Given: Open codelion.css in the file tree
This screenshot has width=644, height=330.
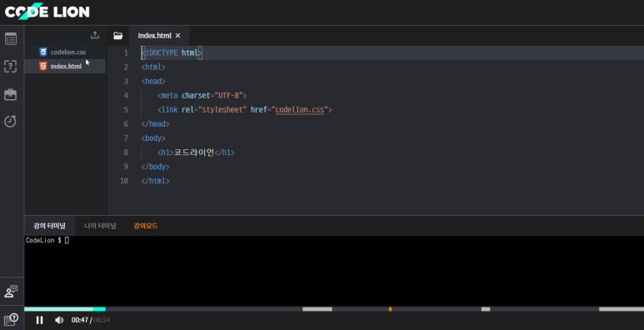Looking at the screenshot, I should 65,52.
